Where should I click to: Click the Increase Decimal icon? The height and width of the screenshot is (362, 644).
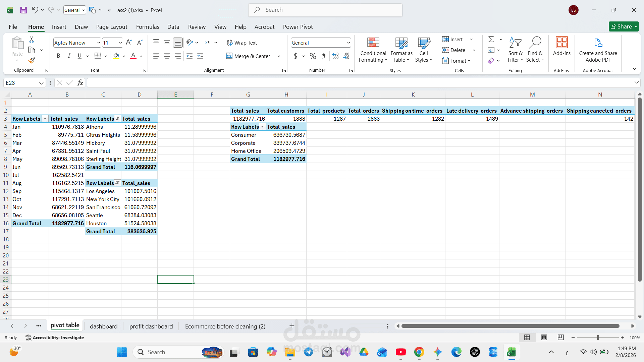335,56
